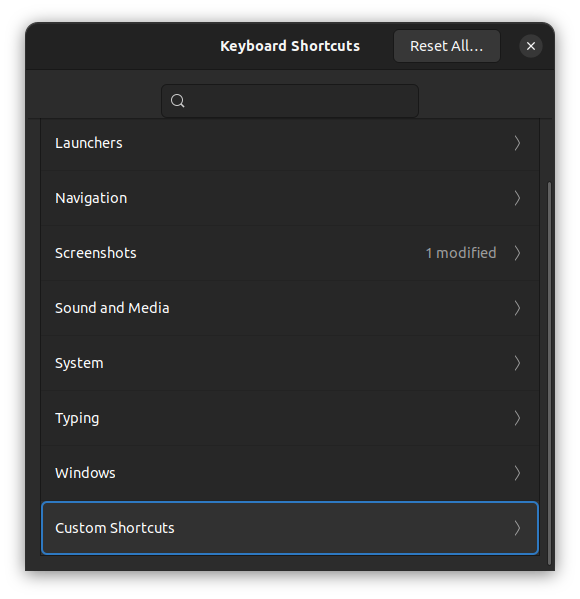The image size is (580, 599).
Task: Select the Windows row text
Action: pos(85,473)
